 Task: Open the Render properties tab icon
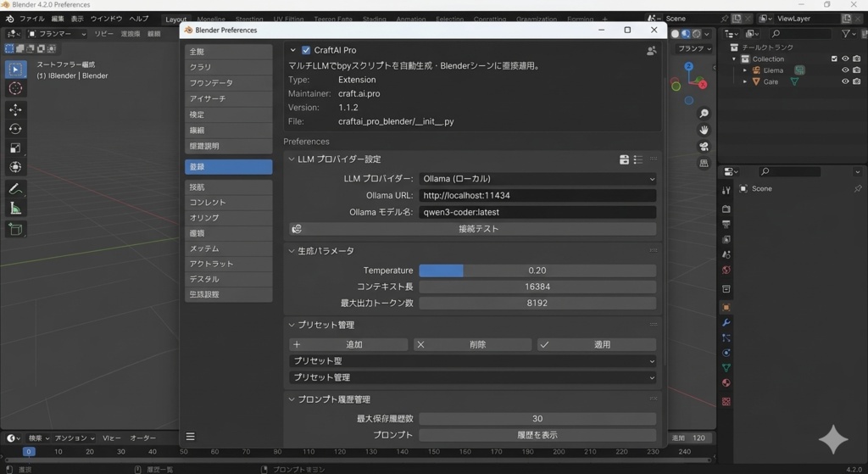(726, 209)
